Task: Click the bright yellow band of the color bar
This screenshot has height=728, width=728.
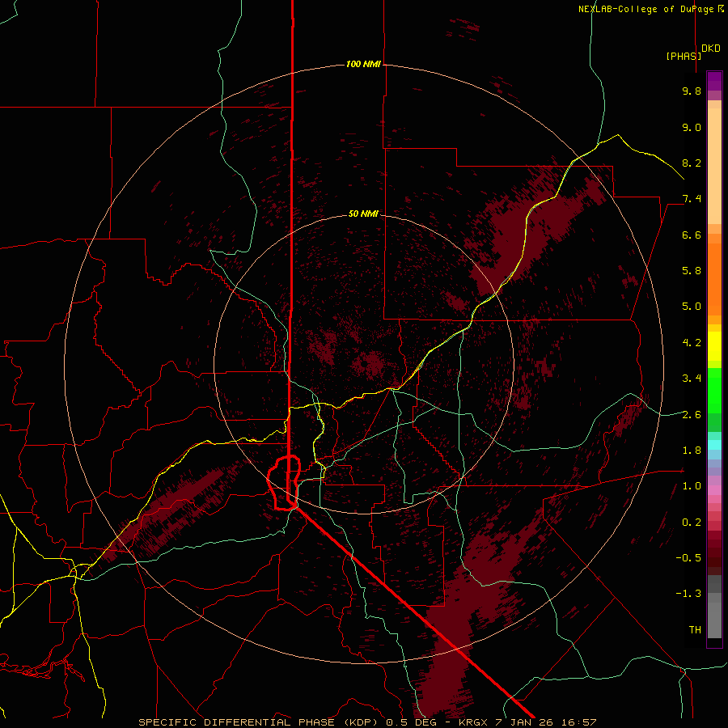Action: pos(714,345)
